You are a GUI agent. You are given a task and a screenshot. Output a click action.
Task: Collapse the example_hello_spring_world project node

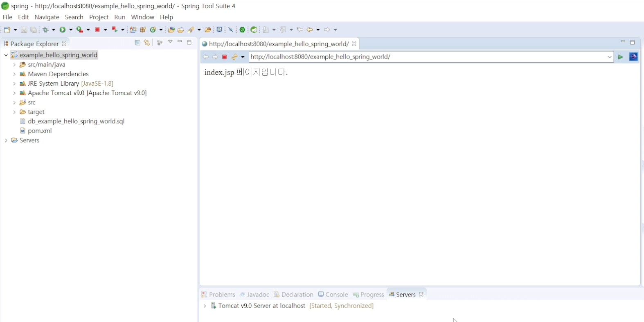6,55
